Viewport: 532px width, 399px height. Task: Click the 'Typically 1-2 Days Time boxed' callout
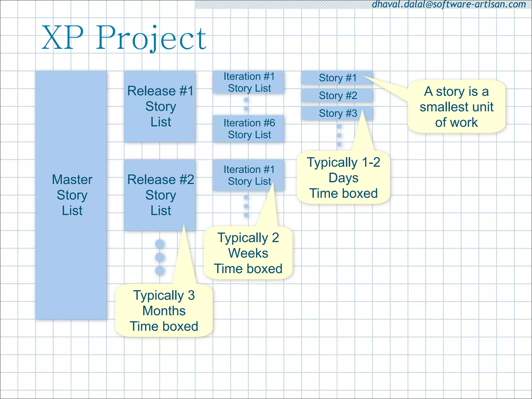coord(343,178)
